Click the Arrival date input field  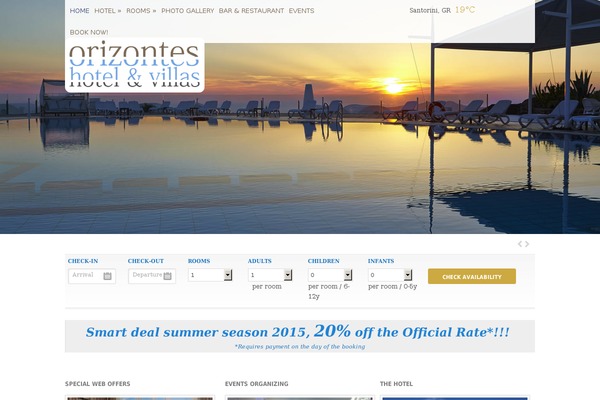(x=92, y=276)
